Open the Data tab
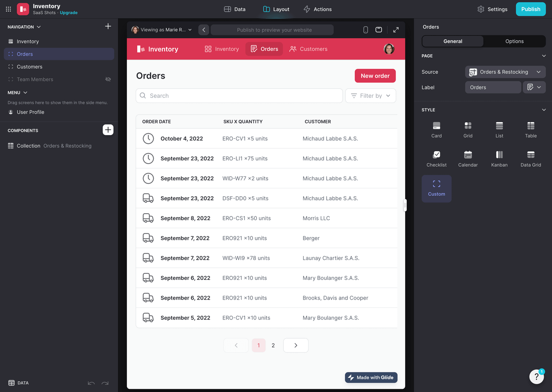Viewport: 552px width, 392px height. click(235, 9)
